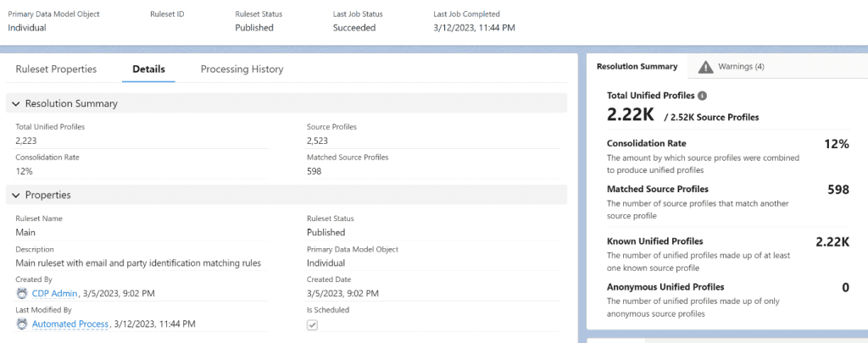
Task: Follow the Automated Process link
Action: tap(70, 324)
